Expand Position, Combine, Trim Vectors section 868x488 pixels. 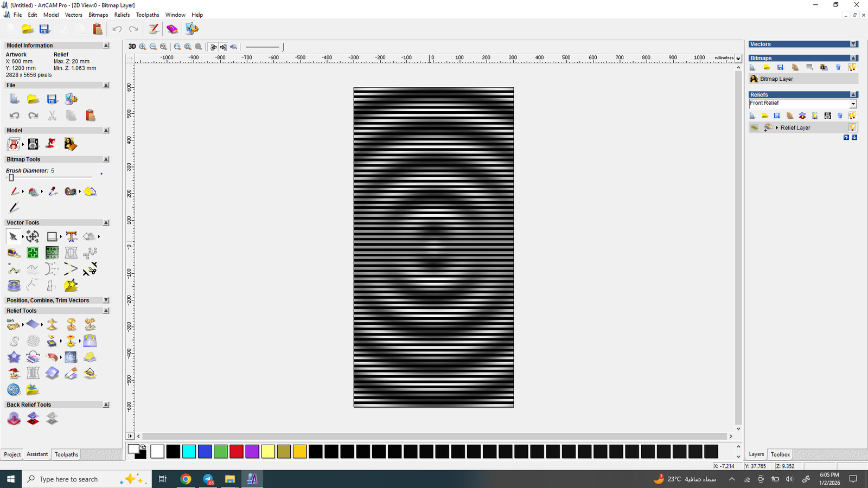[106, 300]
